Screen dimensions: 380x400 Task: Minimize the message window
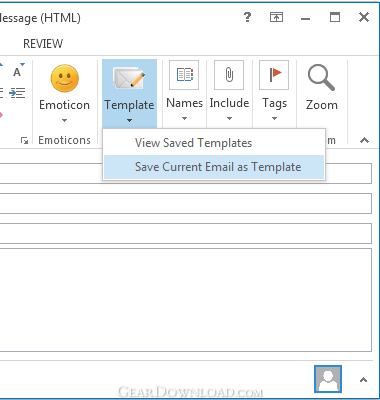coord(305,19)
